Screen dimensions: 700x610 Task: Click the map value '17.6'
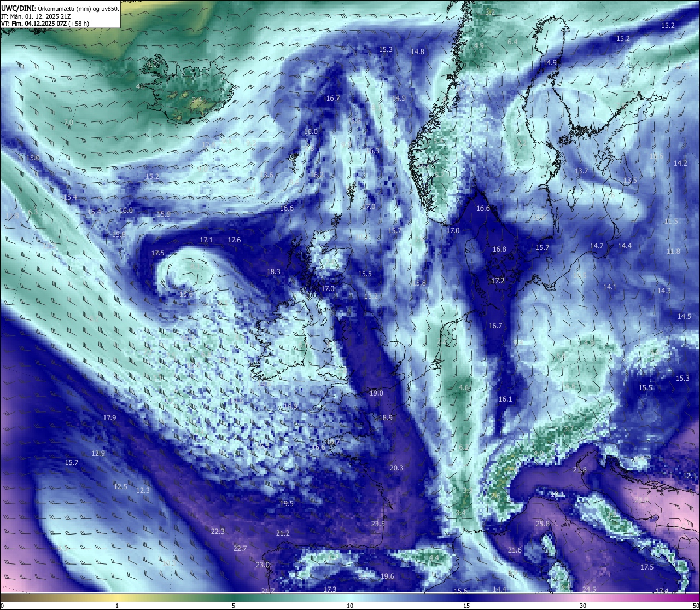point(234,240)
